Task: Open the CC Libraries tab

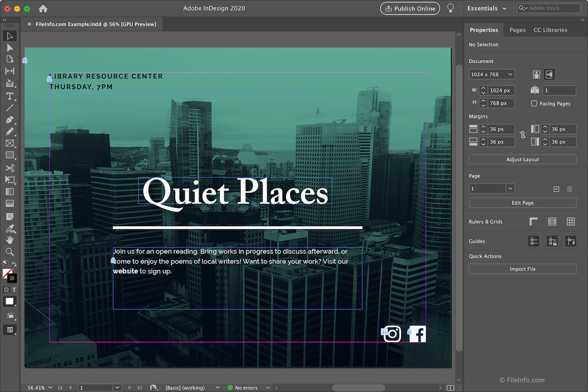Action: (550, 30)
